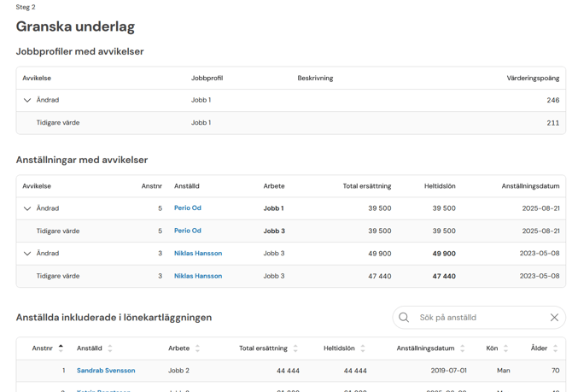Select the Jobb 1 Tidigare värde row
572x392 pixels.
click(x=291, y=123)
